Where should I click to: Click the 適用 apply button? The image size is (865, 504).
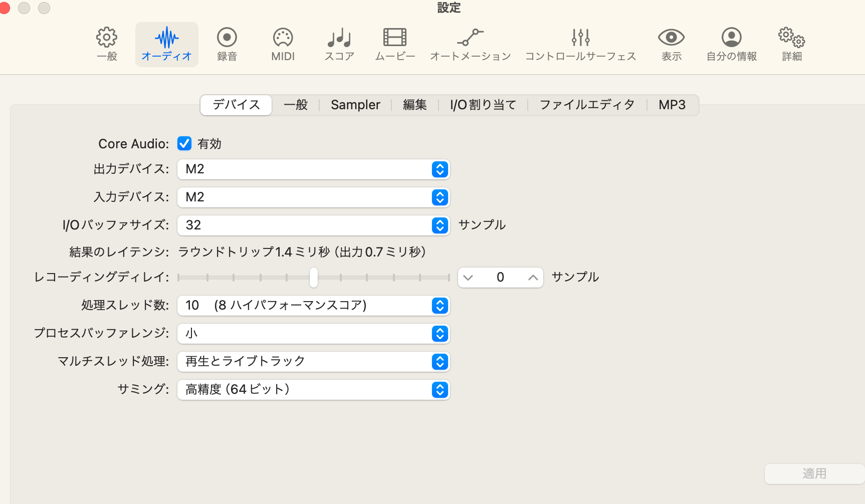tap(814, 473)
